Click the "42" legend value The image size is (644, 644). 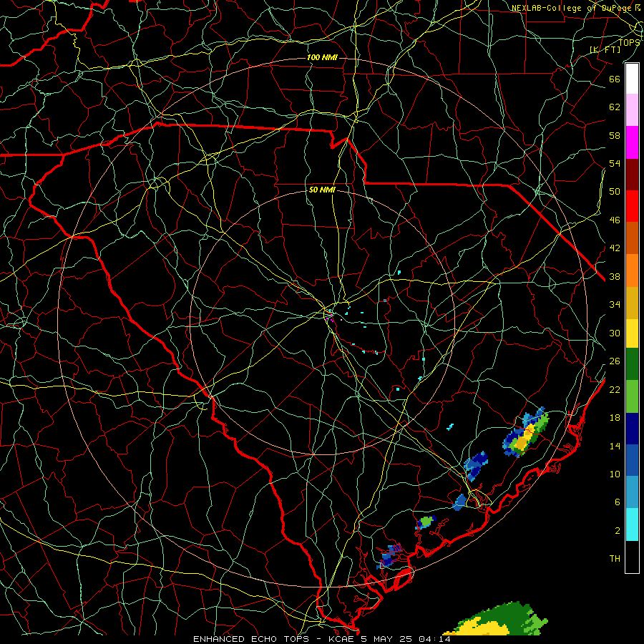(615, 248)
